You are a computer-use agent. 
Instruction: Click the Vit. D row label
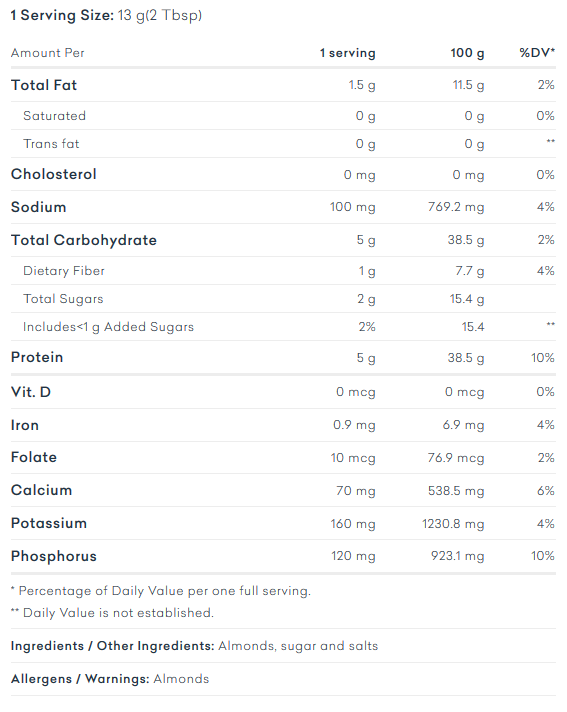coord(31,392)
